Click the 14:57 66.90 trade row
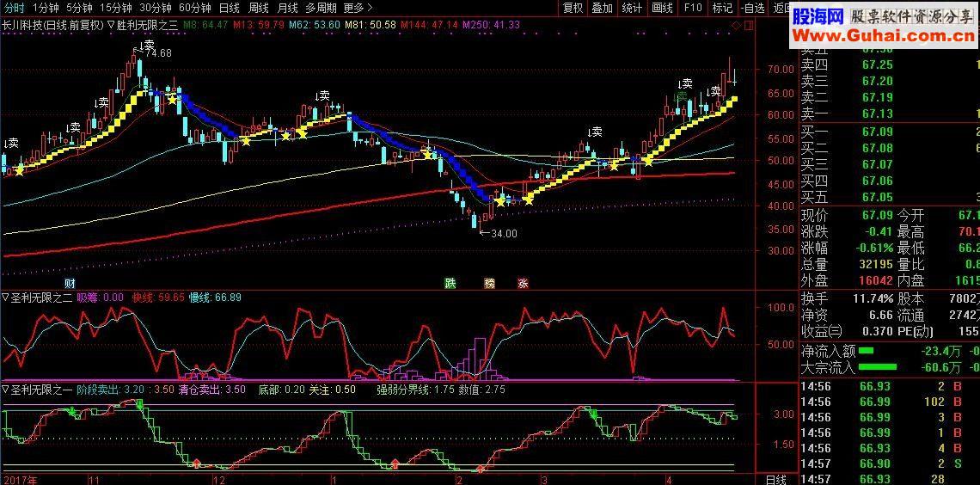This screenshot has height=485, width=980. click(890, 464)
